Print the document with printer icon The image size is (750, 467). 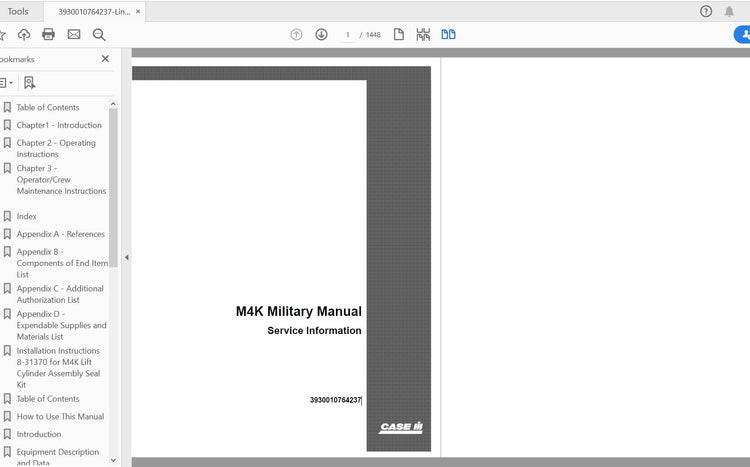point(48,34)
